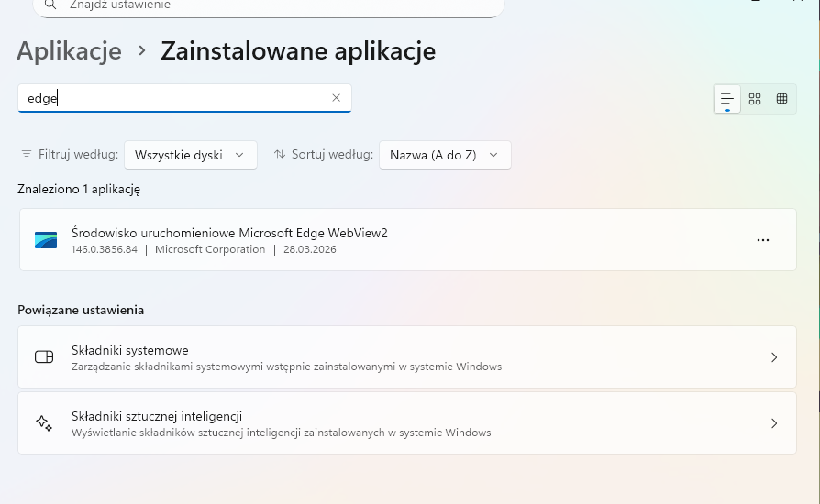Open the 'Nazwa (A do Z)' sort dropdown

[x=445, y=155]
